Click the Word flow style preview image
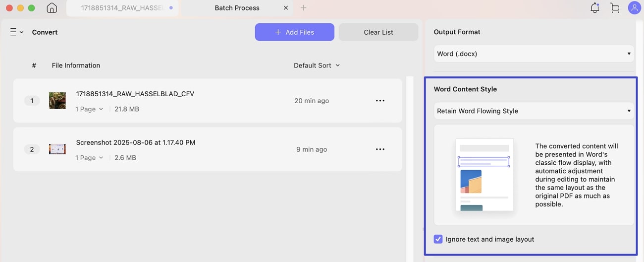 (x=484, y=175)
